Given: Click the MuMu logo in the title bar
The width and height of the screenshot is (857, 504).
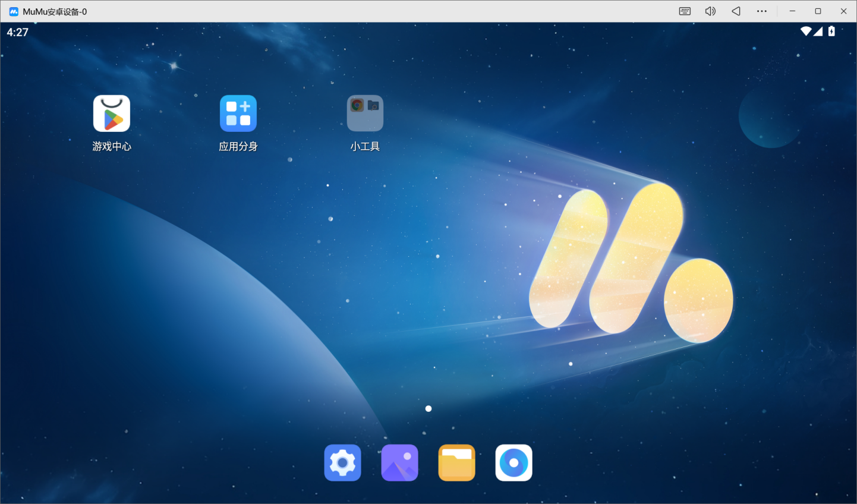Looking at the screenshot, I should click(13, 11).
